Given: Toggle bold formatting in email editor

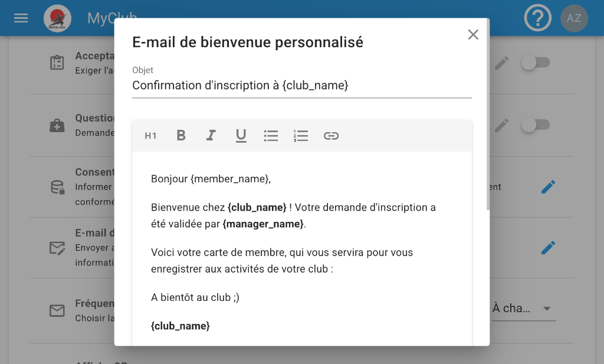Looking at the screenshot, I should coord(181,136).
